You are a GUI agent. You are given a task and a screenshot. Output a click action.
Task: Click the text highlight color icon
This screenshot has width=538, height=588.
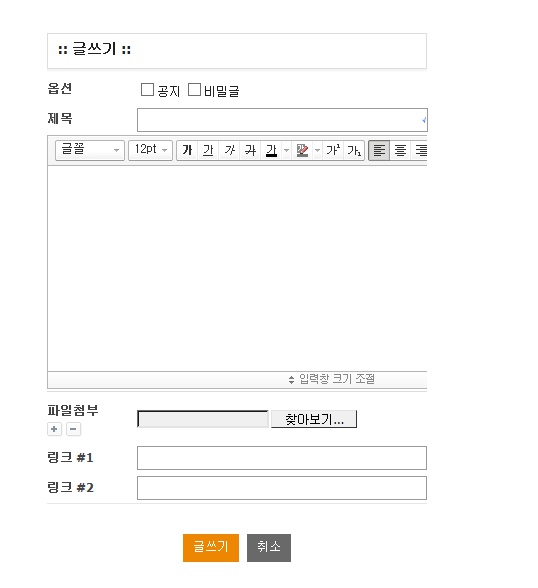click(x=302, y=150)
